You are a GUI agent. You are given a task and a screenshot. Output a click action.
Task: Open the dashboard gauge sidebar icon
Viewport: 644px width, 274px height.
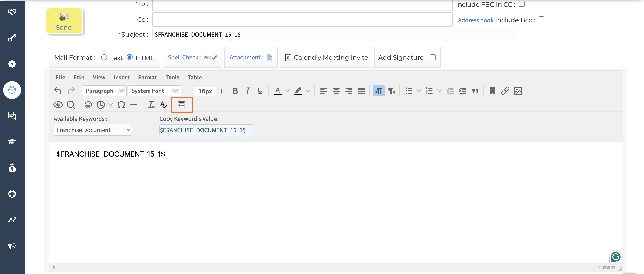point(12,90)
